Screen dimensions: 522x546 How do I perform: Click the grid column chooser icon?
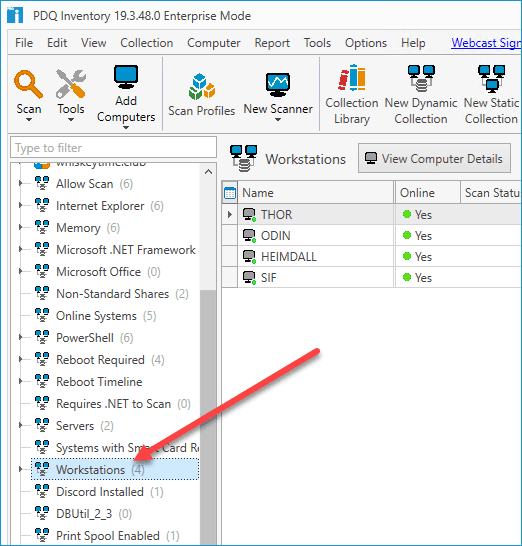(230, 193)
